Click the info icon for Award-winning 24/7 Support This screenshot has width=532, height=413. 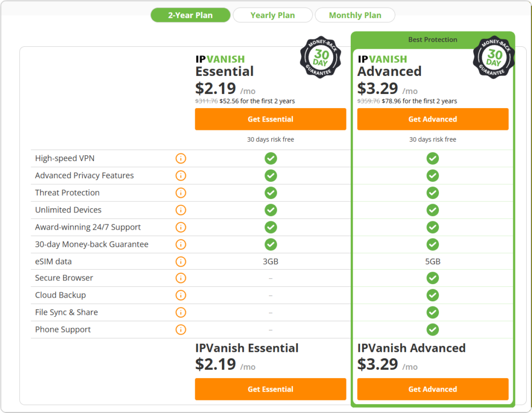pos(181,227)
